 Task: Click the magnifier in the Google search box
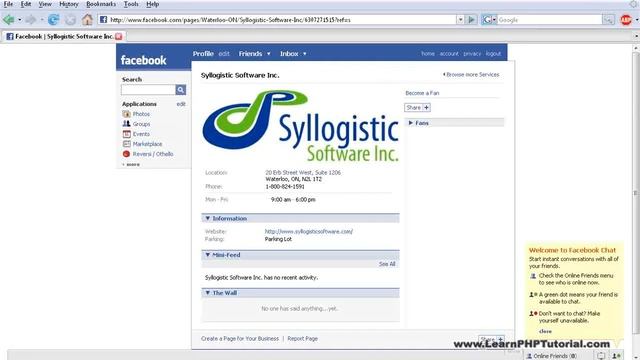[608, 20]
